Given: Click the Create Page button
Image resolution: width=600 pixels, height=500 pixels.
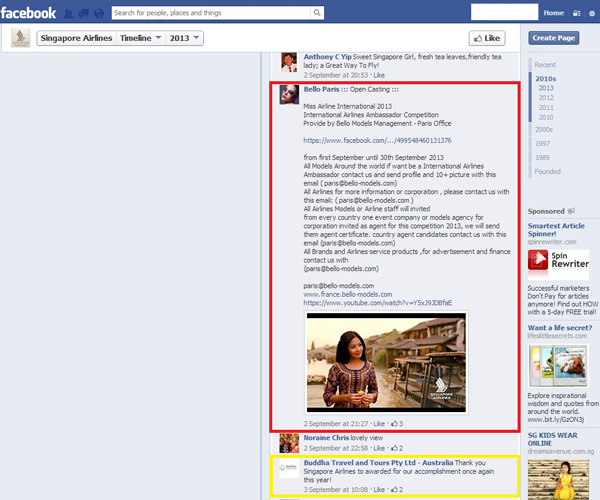Looking at the screenshot, I should pyautogui.click(x=556, y=38).
